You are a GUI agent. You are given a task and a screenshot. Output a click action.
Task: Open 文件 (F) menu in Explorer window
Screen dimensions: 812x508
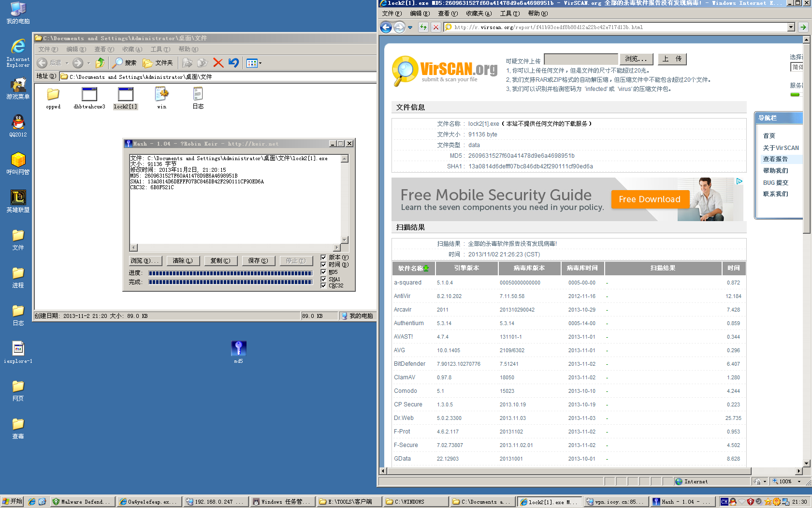48,49
